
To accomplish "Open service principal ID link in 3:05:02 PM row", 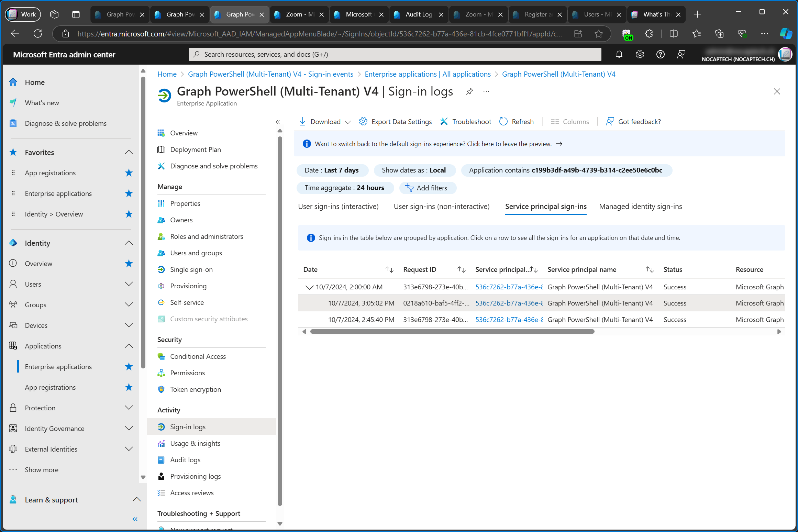I will point(509,303).
